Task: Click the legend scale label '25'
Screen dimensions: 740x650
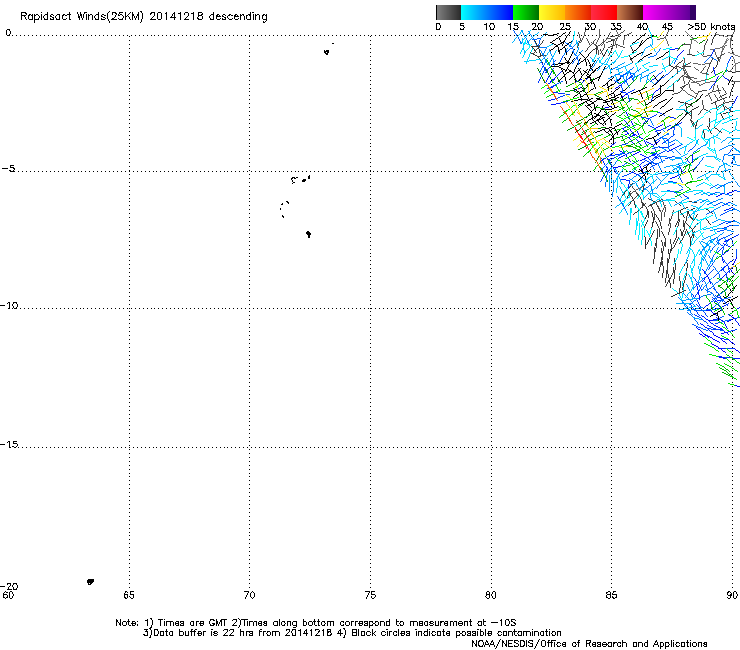Action: (x=565, y=27)
